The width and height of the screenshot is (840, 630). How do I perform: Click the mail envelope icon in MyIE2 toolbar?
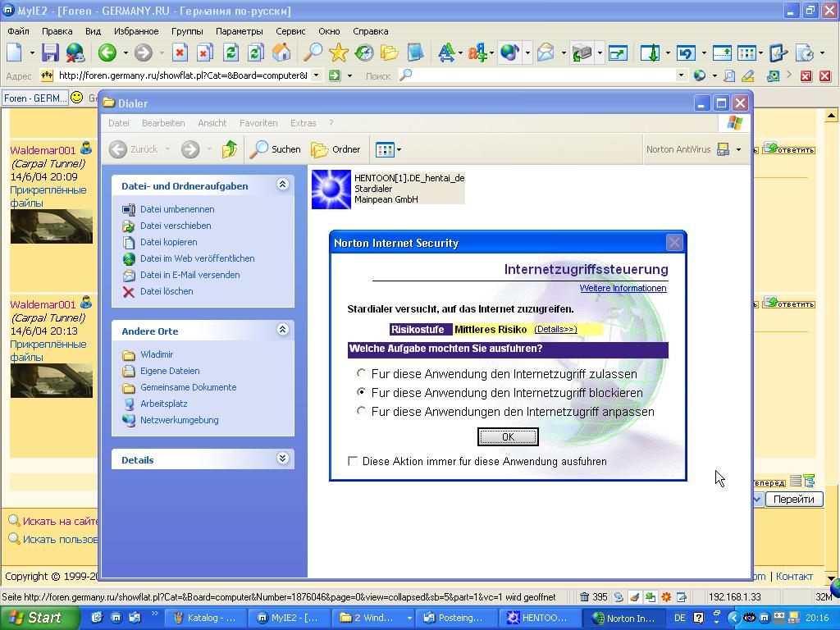point(546,52)
